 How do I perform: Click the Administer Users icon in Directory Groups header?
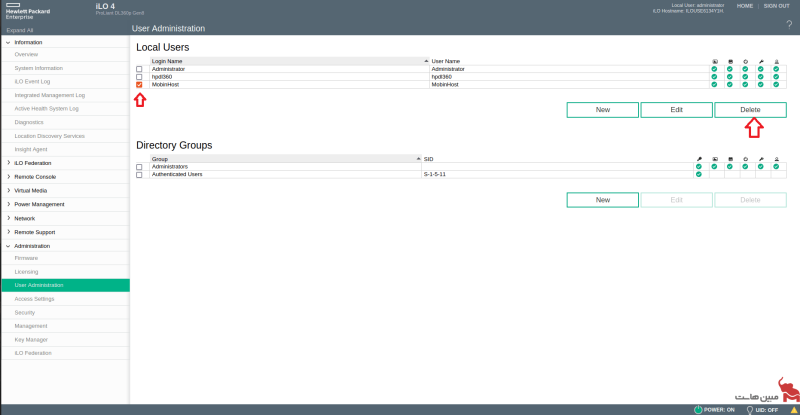coord(777,159)
